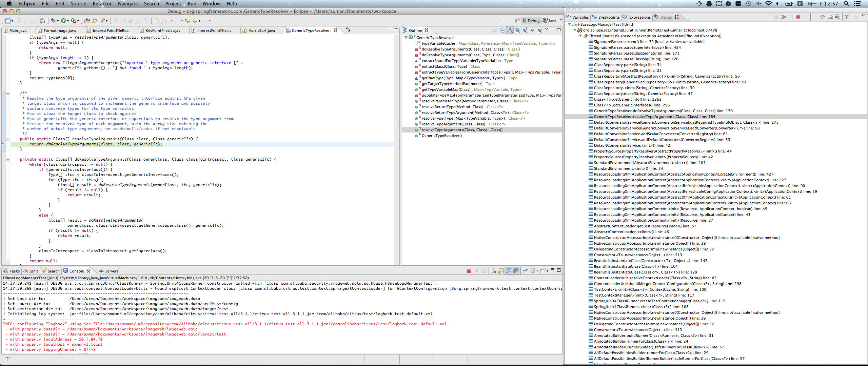Open the Breakpoints view tab
Screen dimensions: 868x366
pos(608,17)
